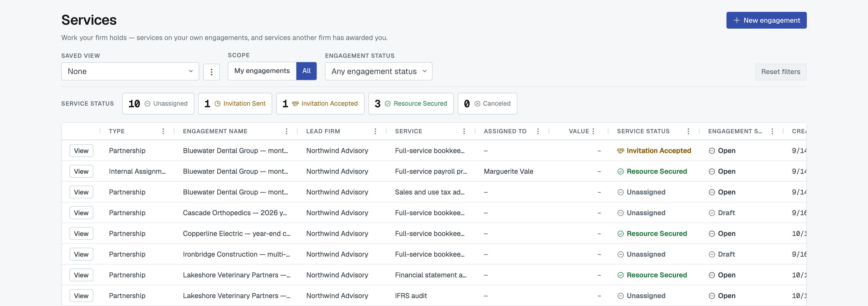Image resolution: width=868 pixels, height=306 pixels.
Task: Sort by Engagement Name column header
Action: pyautogui.click(x=215, y=131)
